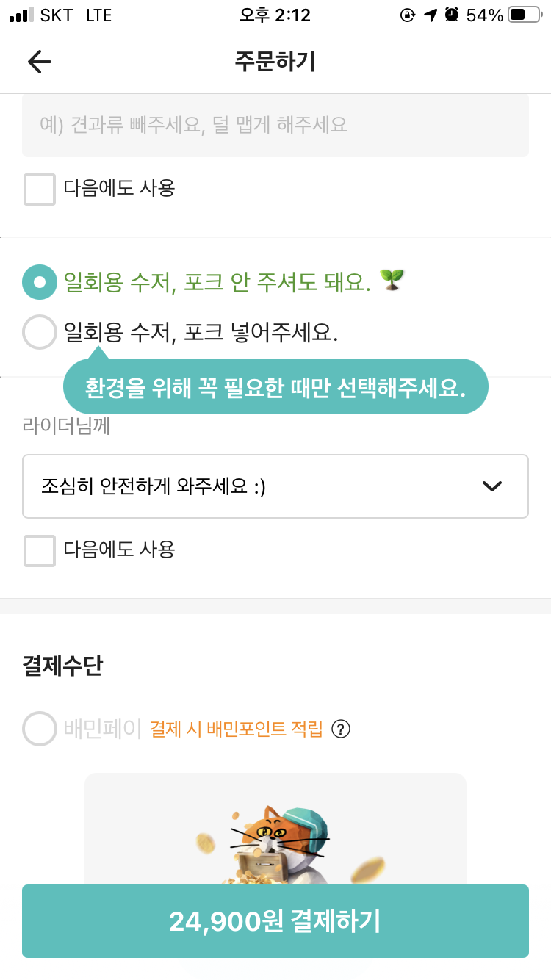Tap '결제 시 배민포인트 적립' link

click(x=237, y=729)
